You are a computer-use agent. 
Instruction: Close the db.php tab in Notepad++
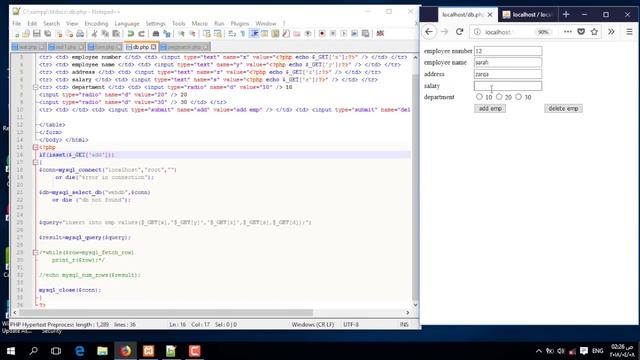pyautogui.click(x=153, y=47)
